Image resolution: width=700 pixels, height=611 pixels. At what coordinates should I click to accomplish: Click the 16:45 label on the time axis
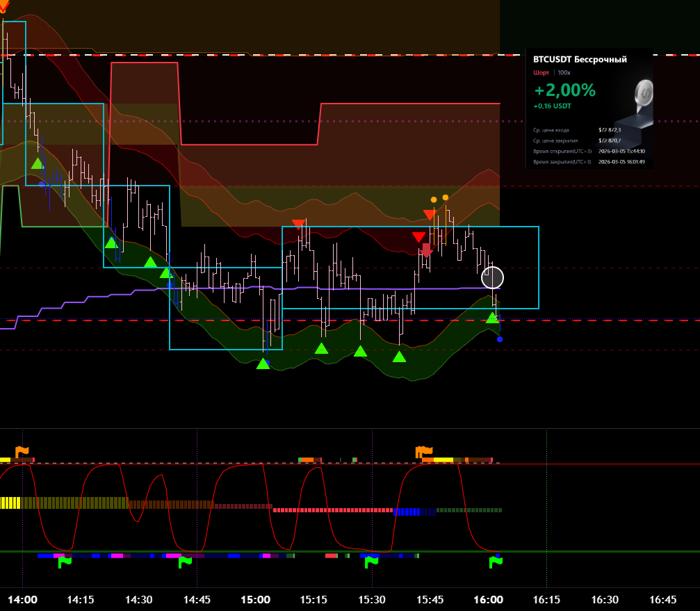662,599
